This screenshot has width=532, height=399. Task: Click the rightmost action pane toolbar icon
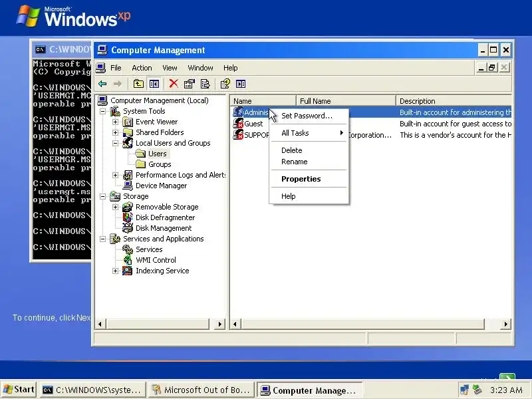241,84
